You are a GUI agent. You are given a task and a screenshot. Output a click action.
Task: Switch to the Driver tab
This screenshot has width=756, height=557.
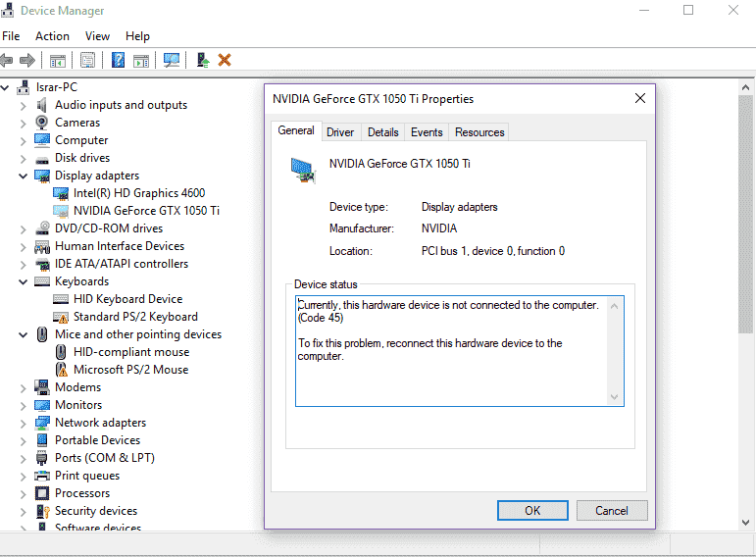tap(340, 132)
